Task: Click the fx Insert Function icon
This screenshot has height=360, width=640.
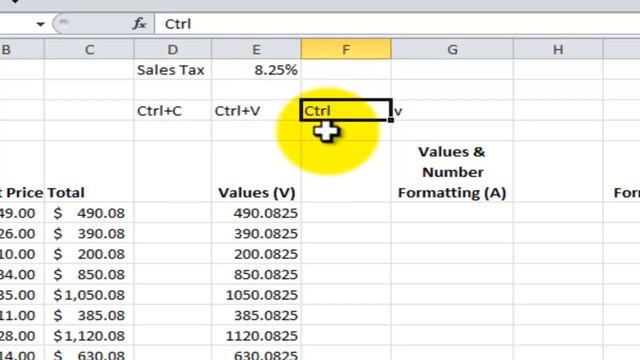Action: pyautogui.click(x=139, y=24)
